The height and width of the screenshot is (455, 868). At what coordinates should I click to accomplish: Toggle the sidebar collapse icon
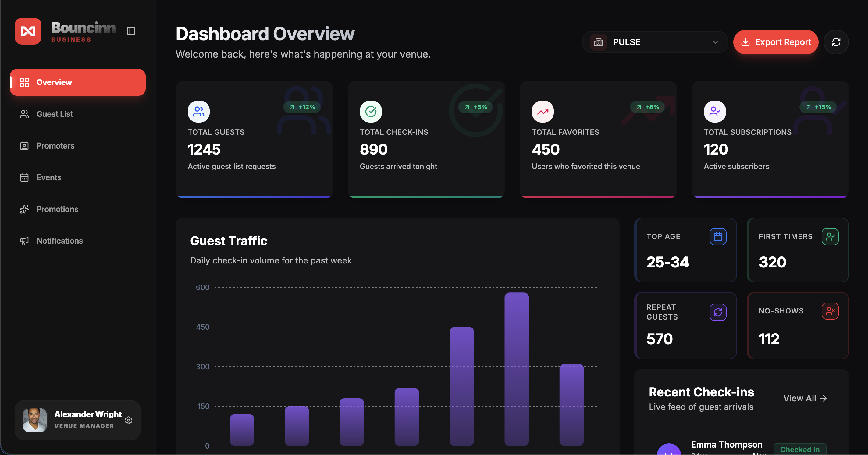click(131, 31)
